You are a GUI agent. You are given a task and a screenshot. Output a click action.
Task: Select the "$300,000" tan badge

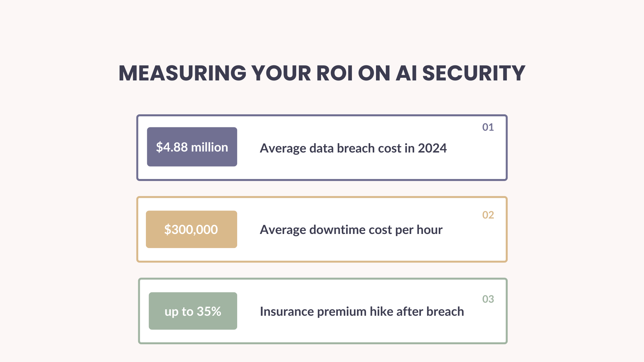pyautogui.click(x=191, y=230)
